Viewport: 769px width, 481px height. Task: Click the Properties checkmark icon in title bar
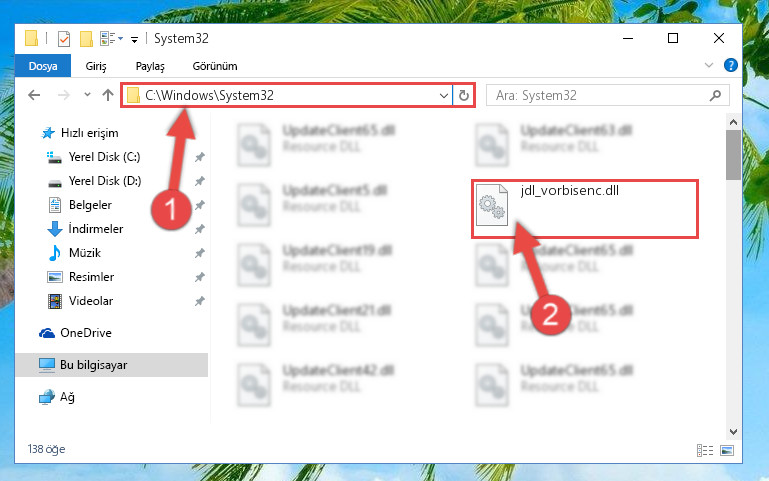[x=64, y=38]
